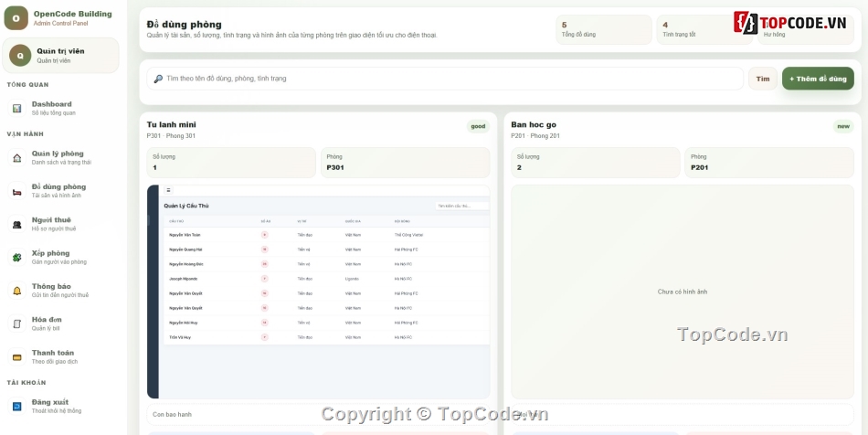Click the OpenCode Building logo avatar
This screenshot has width=868, height=435.
[x=16, y=18]
